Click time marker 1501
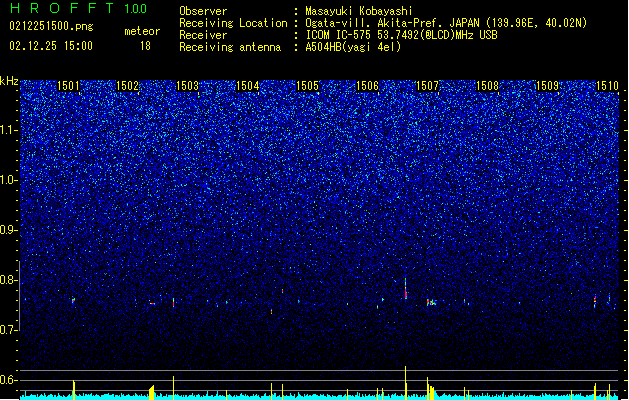The height and width of the screenshot is (400, 629). coord(68,85)
